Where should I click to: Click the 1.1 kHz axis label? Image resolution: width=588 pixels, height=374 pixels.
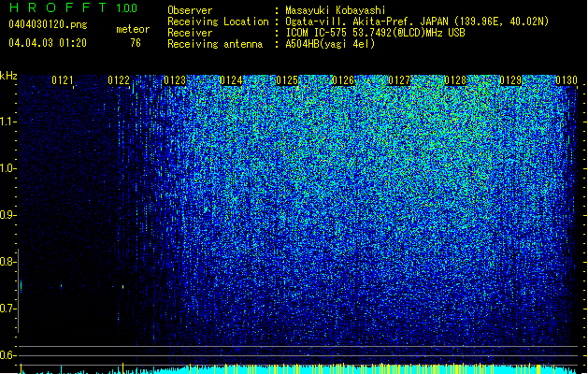pyautogui.click(x=8, y=122)
